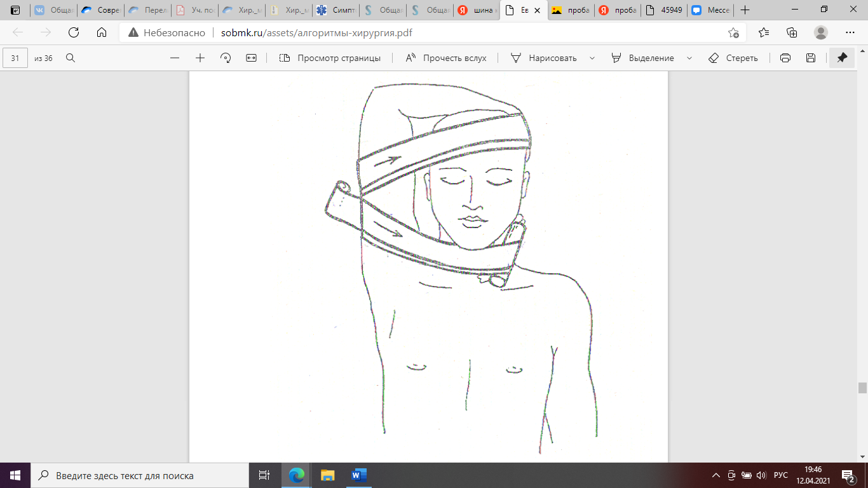Click the page number input field

coord(15,58)
